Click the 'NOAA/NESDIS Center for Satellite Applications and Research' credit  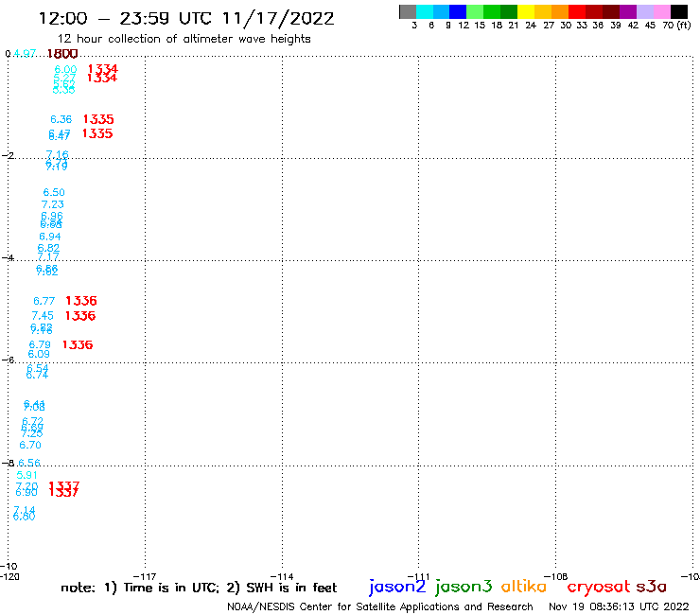pos(380,606)
